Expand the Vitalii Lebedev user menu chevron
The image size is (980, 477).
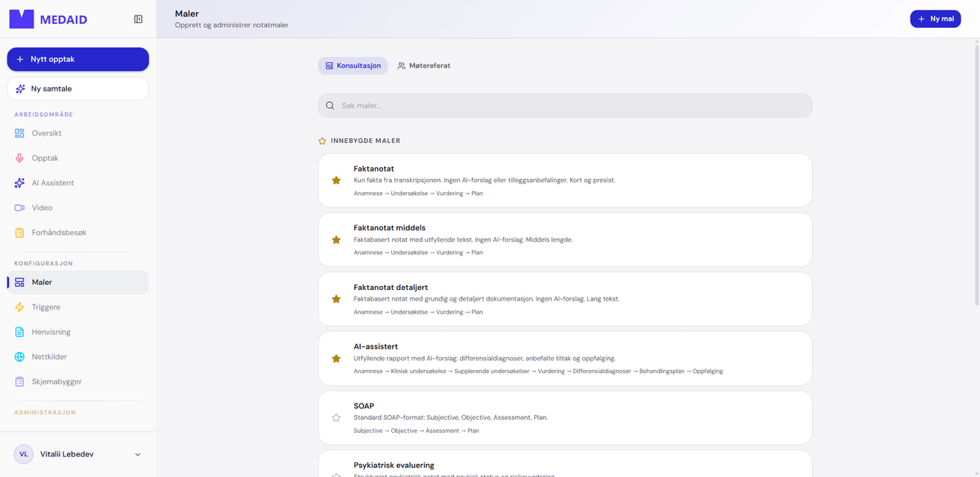(137, 454)
